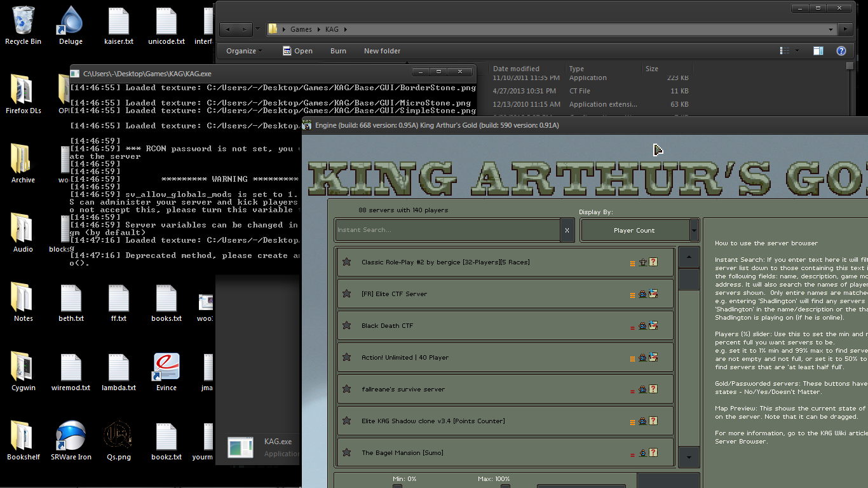This screenshot has width=868, height=488.
Task: Select the Qs.png desktop file
Action: click(x=119, y=442)
